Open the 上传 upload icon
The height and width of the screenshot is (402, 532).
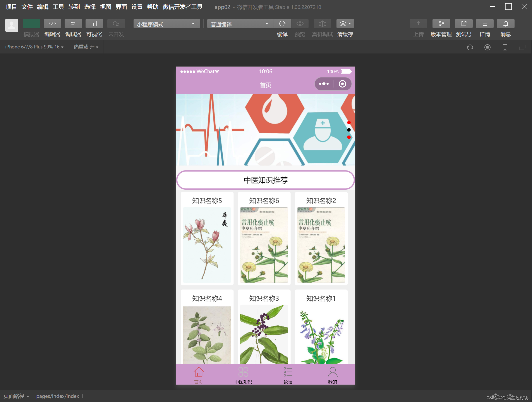tap(419, 24)
